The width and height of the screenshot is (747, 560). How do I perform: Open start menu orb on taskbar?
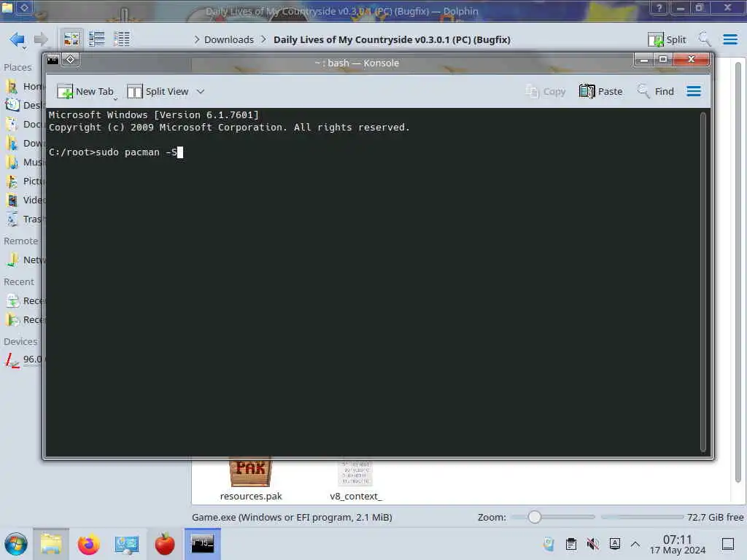16,544
